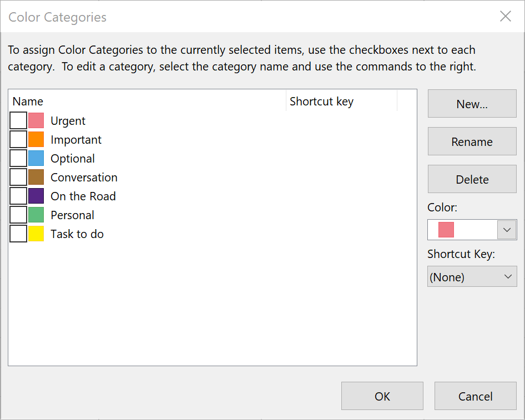This screenshot has height=420, width=525.
Task: Click the pink swatch in Color combo box
Action: (x=446, y=230)
